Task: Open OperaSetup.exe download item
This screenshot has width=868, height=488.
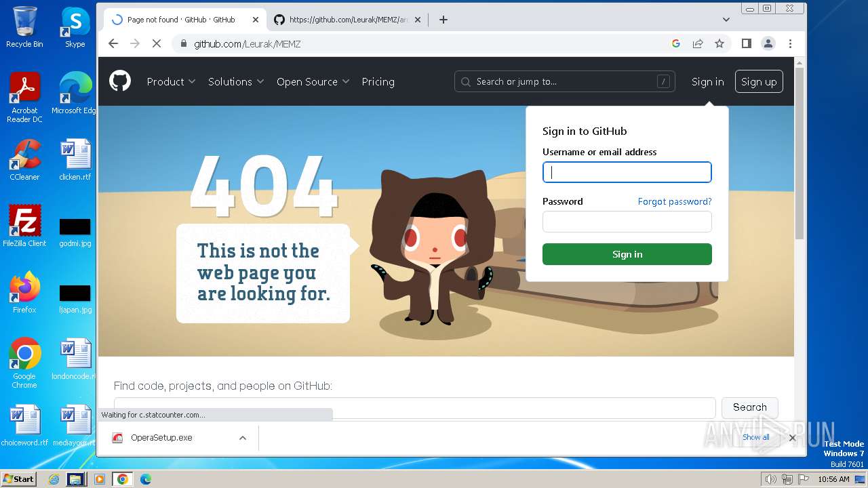Action: coord(163,438)
